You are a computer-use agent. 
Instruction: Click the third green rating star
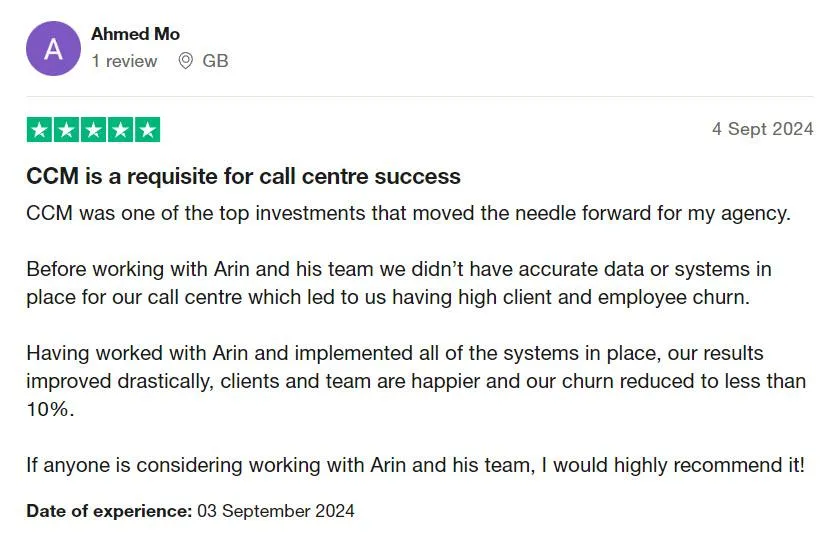(94, 130)
